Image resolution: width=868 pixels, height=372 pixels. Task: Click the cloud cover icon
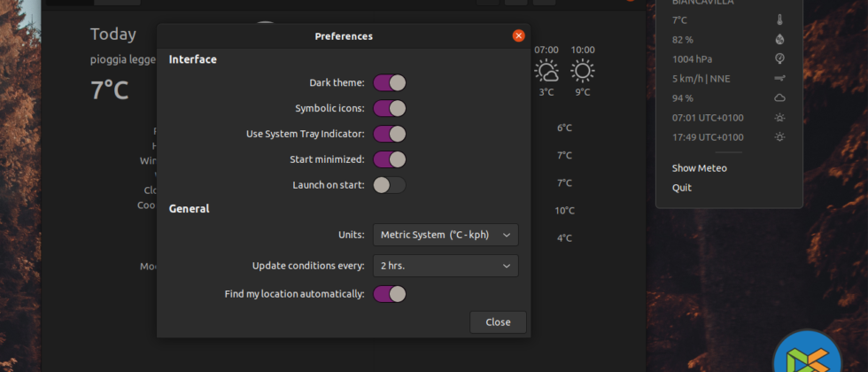(779, 97)
